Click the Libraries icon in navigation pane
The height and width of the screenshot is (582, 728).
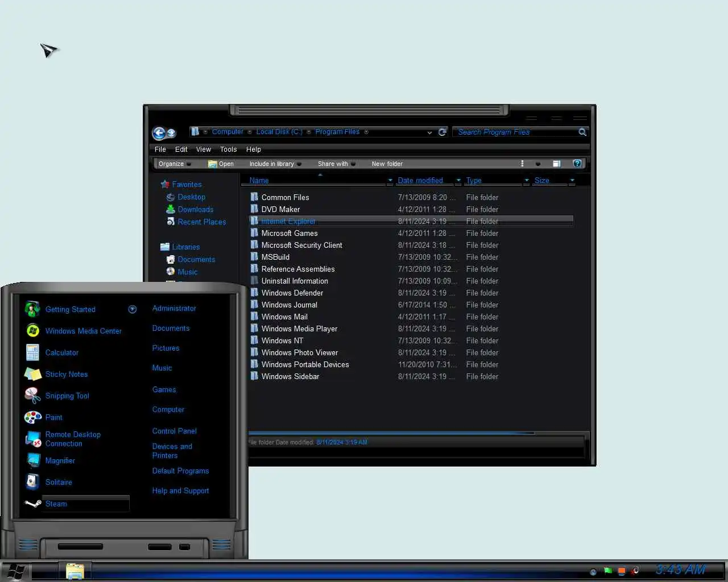pyautogui.click(x=165, y=247)
